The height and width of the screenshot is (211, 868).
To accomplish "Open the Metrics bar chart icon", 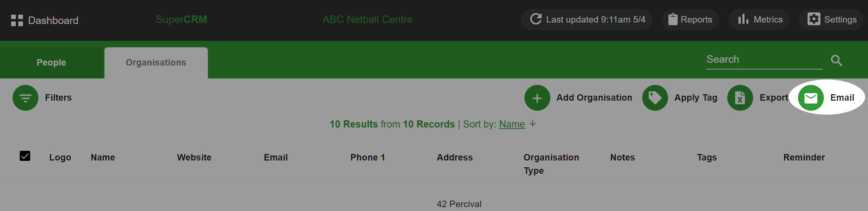I will coord(743,19).
